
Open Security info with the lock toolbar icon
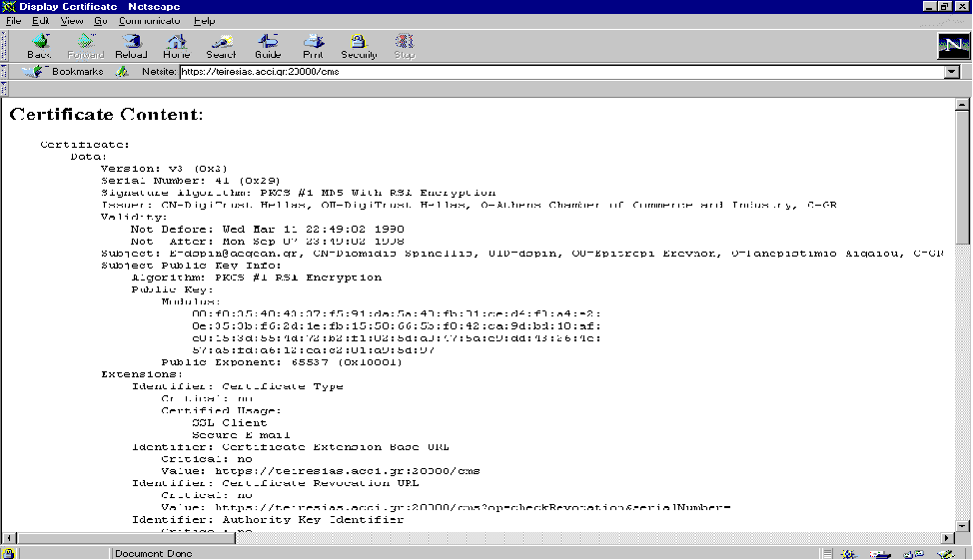359,47
